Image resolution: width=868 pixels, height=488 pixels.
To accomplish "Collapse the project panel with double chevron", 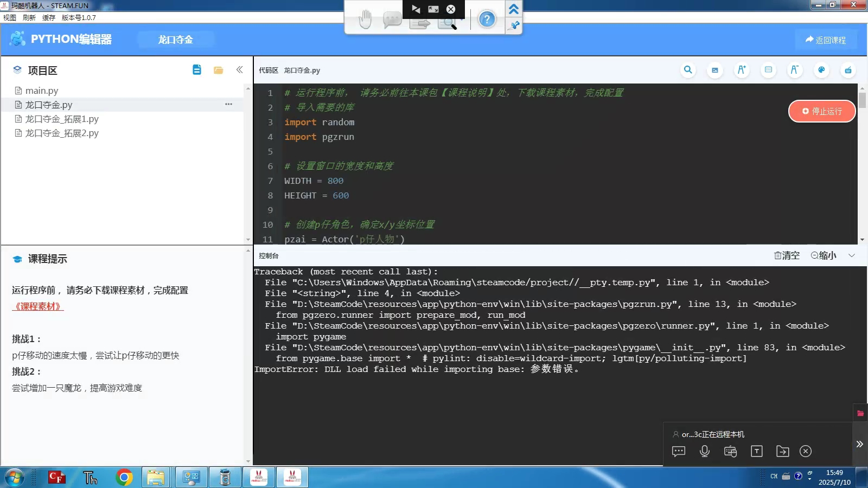I will pyautogui.click(x=239, y=70).
